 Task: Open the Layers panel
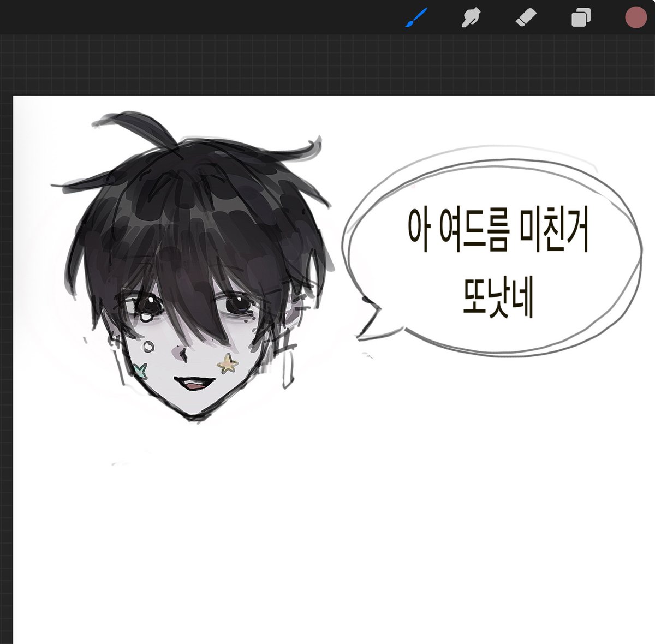pos(581,18)
